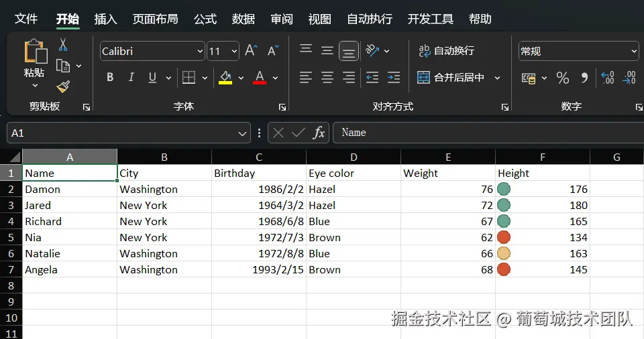The image size is (644, 339).
Task: Click the borders icon
Action: pos(189,77)
